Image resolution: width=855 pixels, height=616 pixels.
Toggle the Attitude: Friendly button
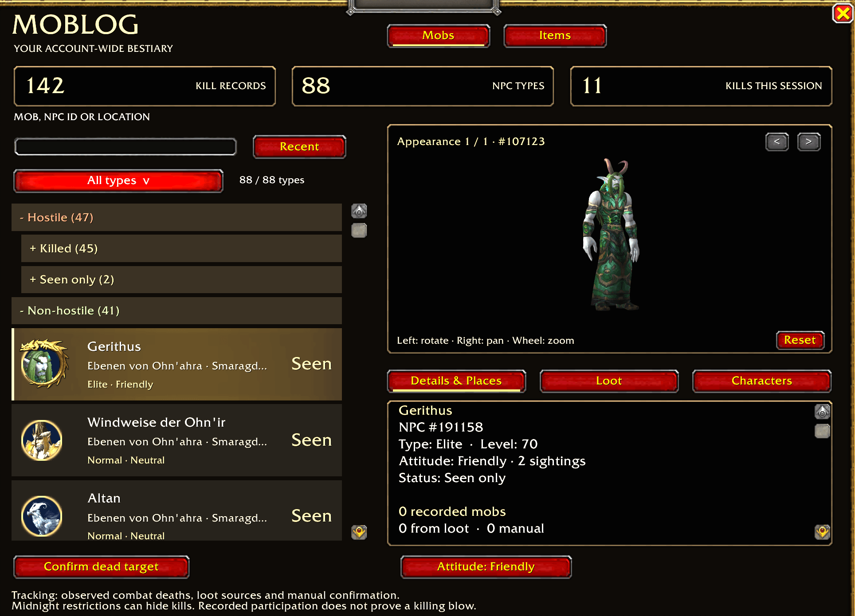pyautogui.click(x=486, y=567)
